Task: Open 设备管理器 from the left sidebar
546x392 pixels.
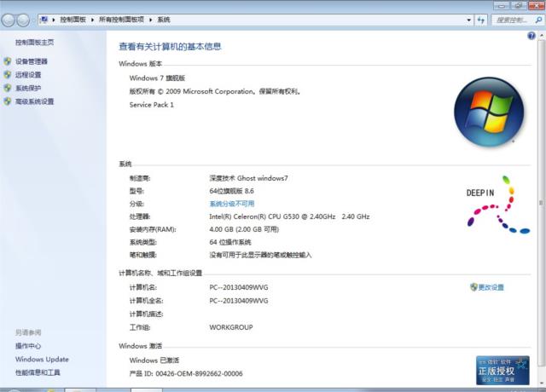Action: (x=32, y=61)
